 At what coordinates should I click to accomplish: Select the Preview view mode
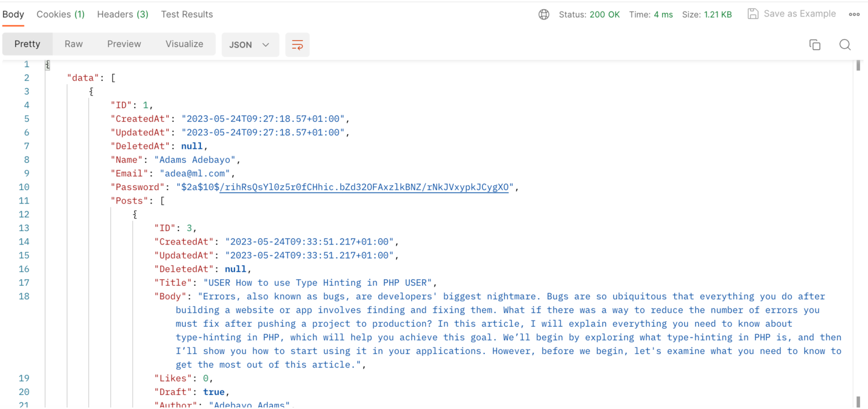124,44
